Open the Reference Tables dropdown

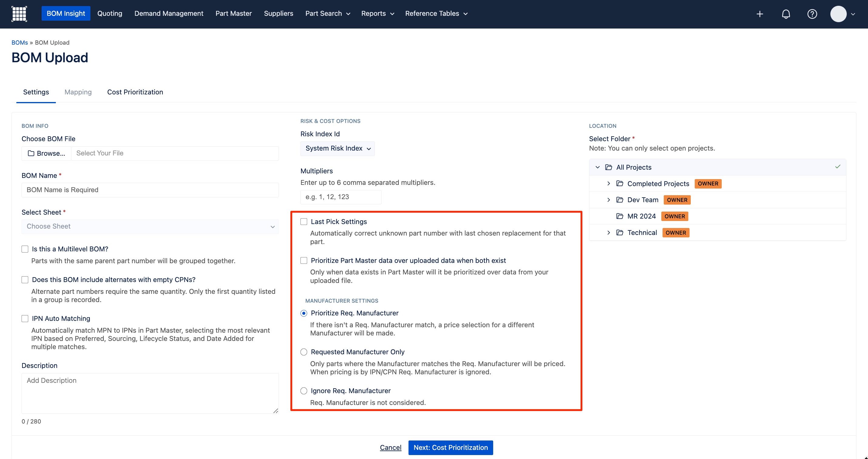[x=436, y=13]
